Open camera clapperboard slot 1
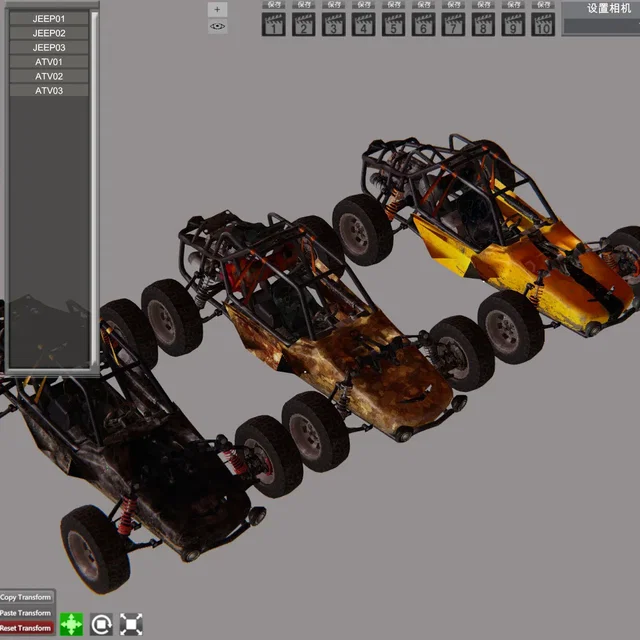 click(x=273, y=24)
